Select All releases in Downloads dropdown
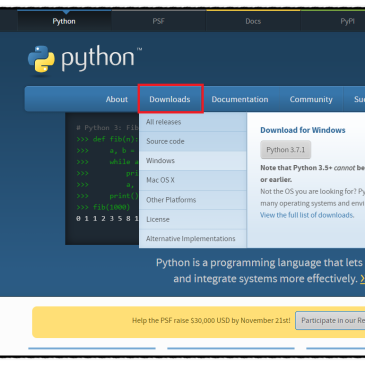Image resolution: width=365 pixels, height=365 pixels. click(193, 122)
